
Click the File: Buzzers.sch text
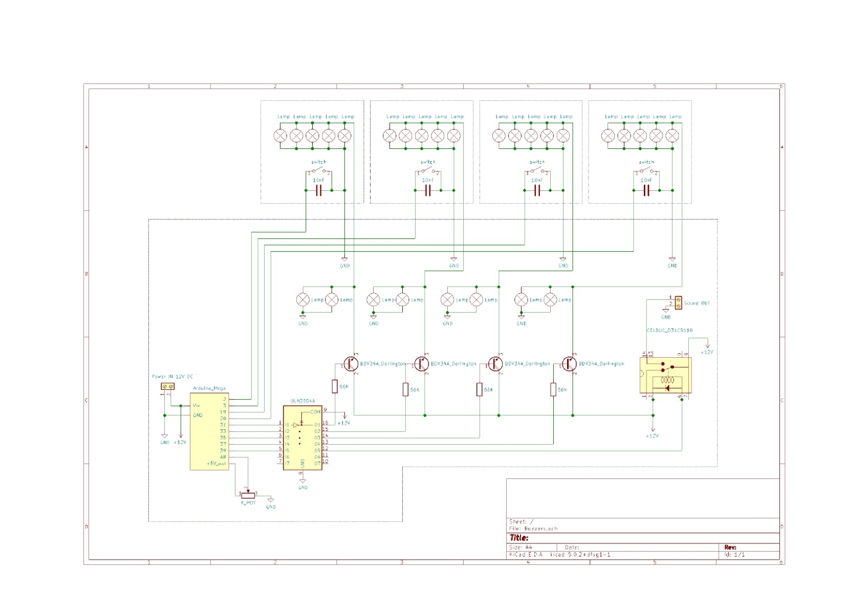click(533, 529)
